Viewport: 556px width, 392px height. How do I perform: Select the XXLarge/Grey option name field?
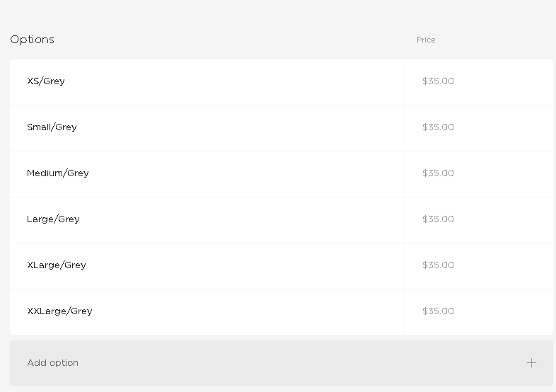pos(207,312)
